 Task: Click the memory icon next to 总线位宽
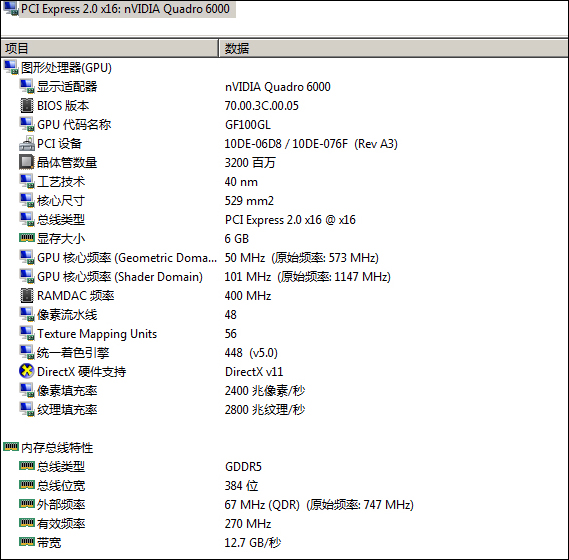pos(27,485)
